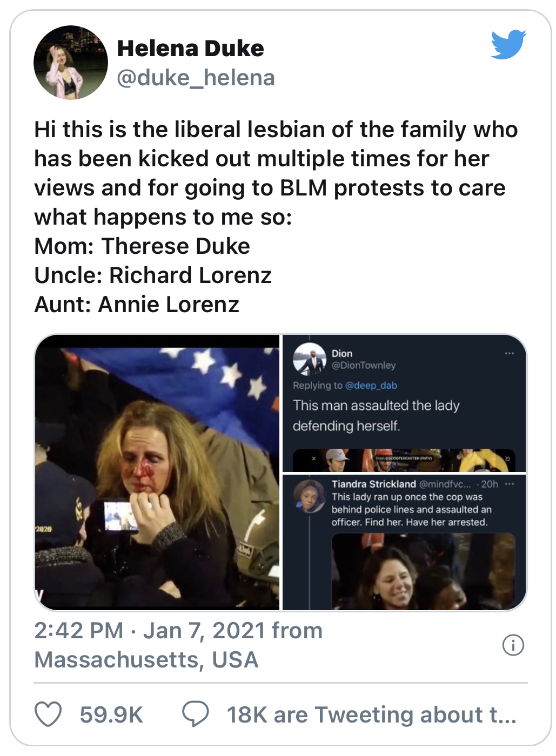Click the Twitter bird logo
The height and width of the screenshot is (756, 556).
pyautogui.click(x=508, y=44)
